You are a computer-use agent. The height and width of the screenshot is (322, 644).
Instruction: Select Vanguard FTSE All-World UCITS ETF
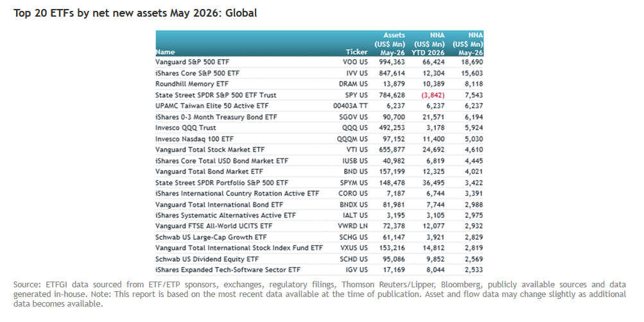pyautogui.click(x=214, y=226)
